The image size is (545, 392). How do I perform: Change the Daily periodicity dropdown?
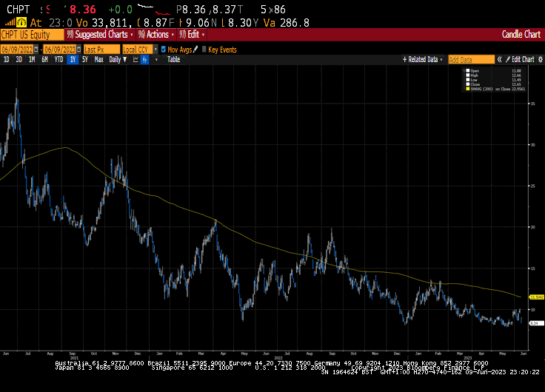(118, 60)
